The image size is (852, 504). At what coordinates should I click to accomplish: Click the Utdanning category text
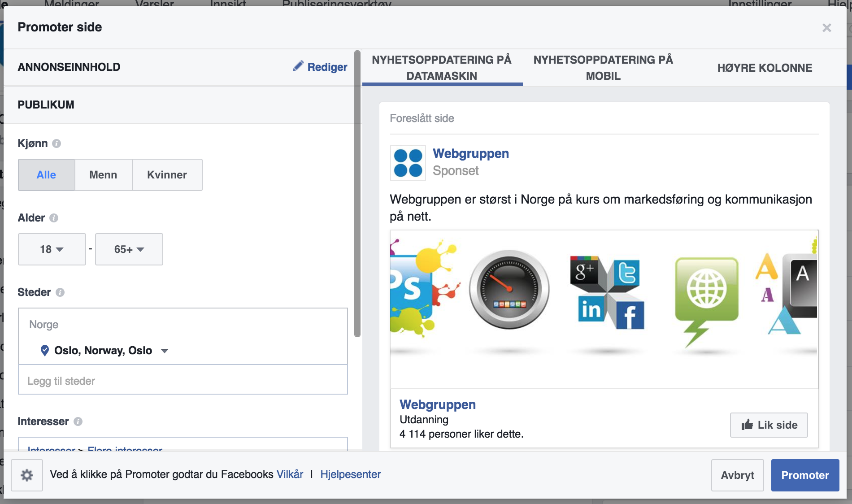pyautogui.click(x=424, y=420)
